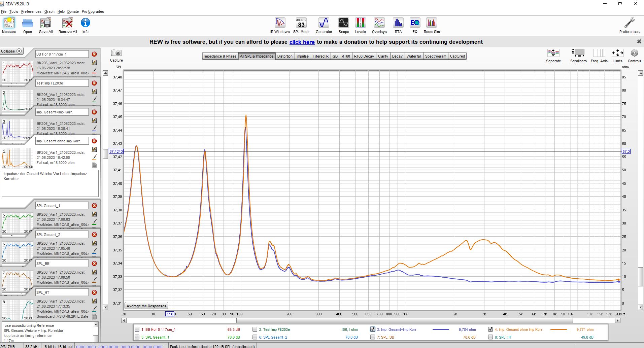The width and height of the screenshot is (644, 348).
Task: Click blue color line of trace 3
Action: pyautogui.click(x=441, y=329)
